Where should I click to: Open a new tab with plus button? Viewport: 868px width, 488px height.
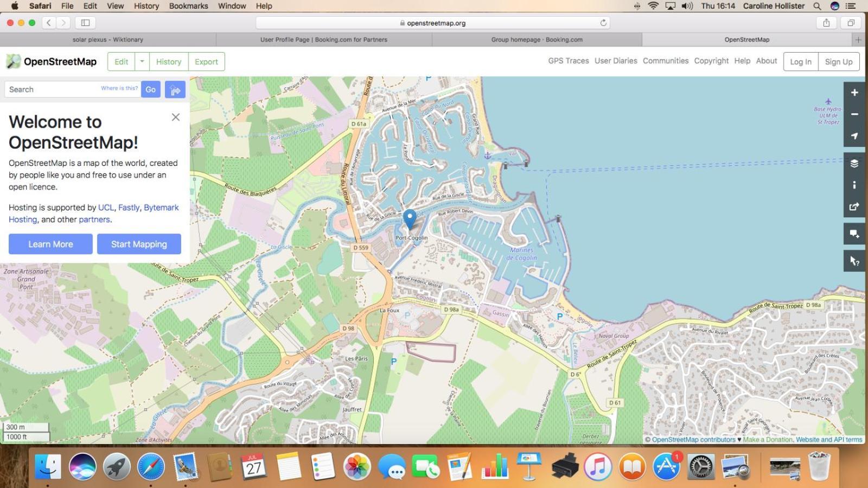[x=858, y=40]
